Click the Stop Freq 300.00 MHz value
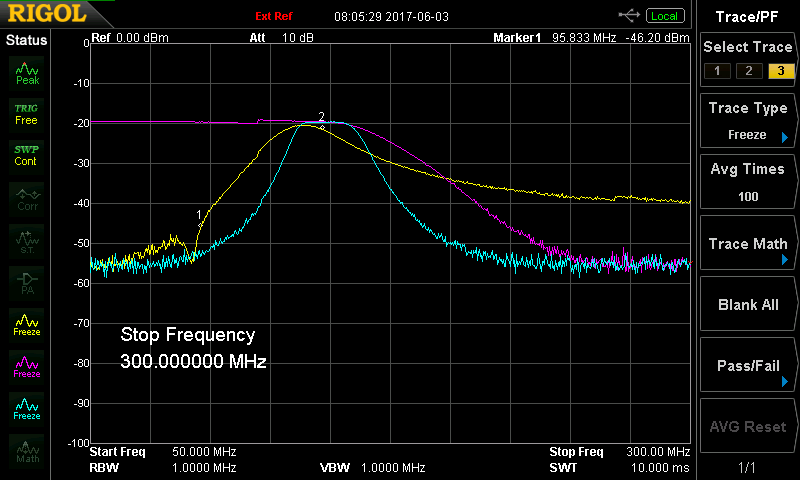 pos(658,452)
